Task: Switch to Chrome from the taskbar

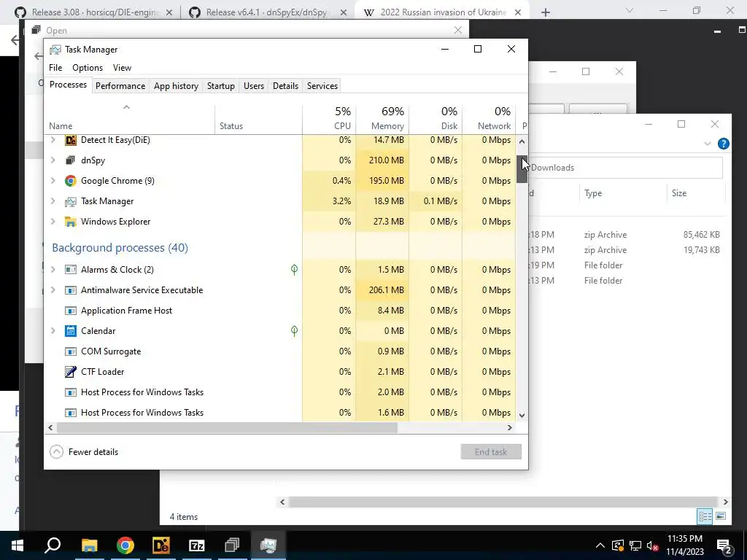Action: coord(125,545)
